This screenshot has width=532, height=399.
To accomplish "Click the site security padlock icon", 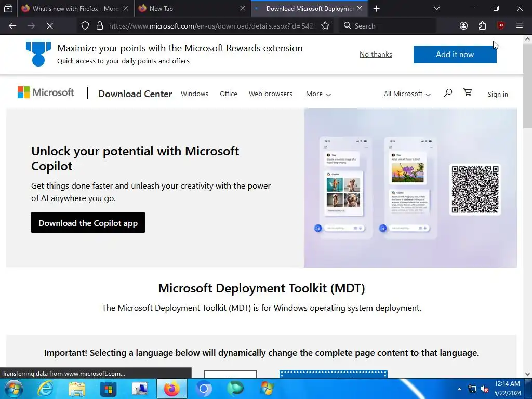I will tap(99, 26).
